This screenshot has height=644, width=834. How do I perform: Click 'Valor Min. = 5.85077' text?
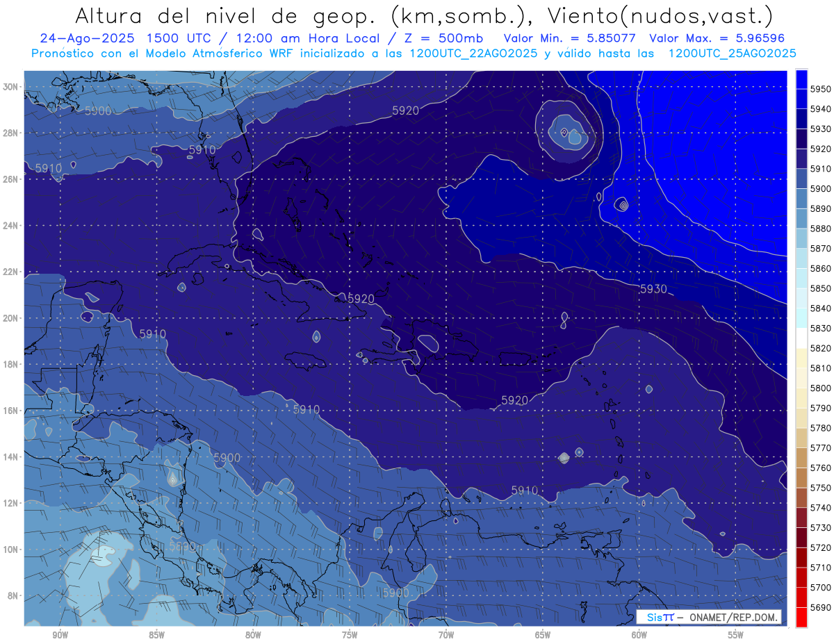coord(570,39)
